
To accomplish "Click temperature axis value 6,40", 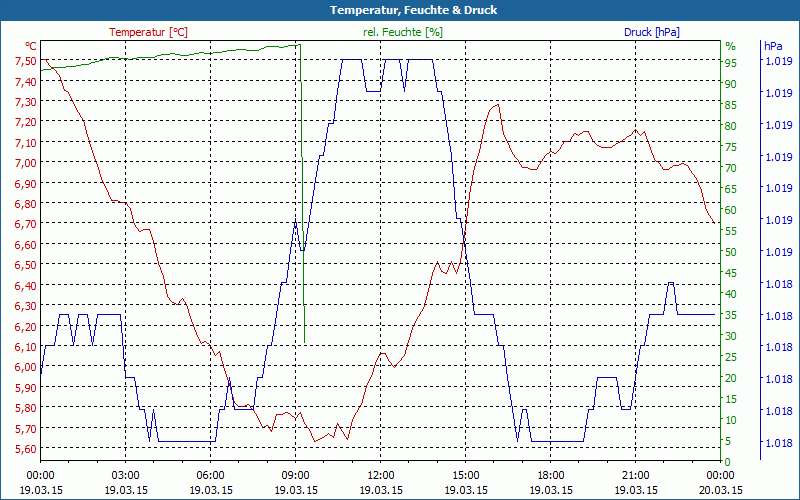I will (x=26, y=285).
